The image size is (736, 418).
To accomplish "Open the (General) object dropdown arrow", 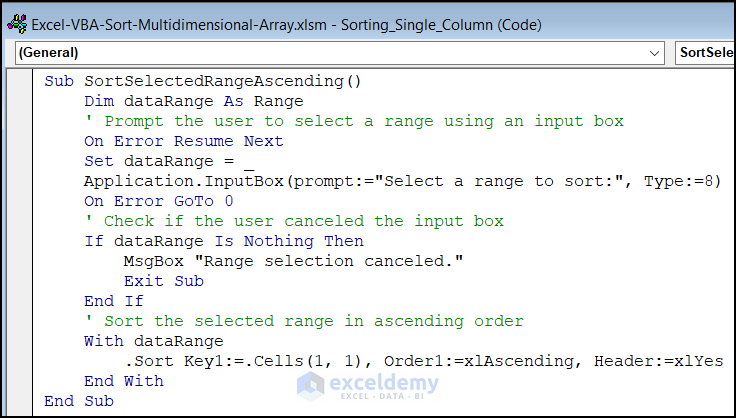I will pyautogui.click(x=654, y=52).
